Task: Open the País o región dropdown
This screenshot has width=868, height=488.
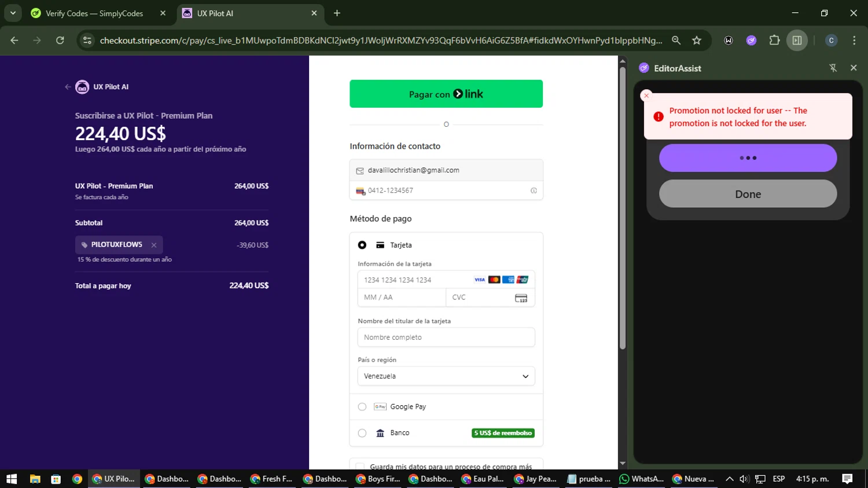Action: pos(446,376)
